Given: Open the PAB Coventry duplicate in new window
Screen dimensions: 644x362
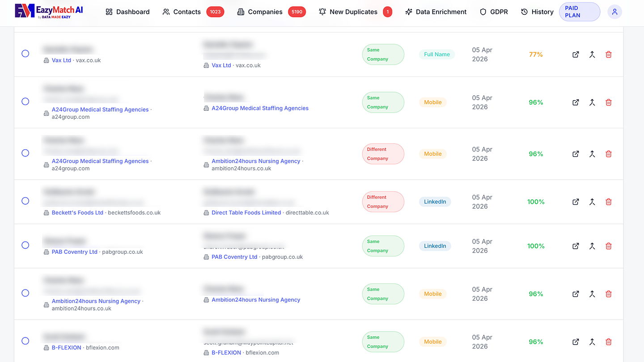Looking at the screenshot, I should coord(576,246).
